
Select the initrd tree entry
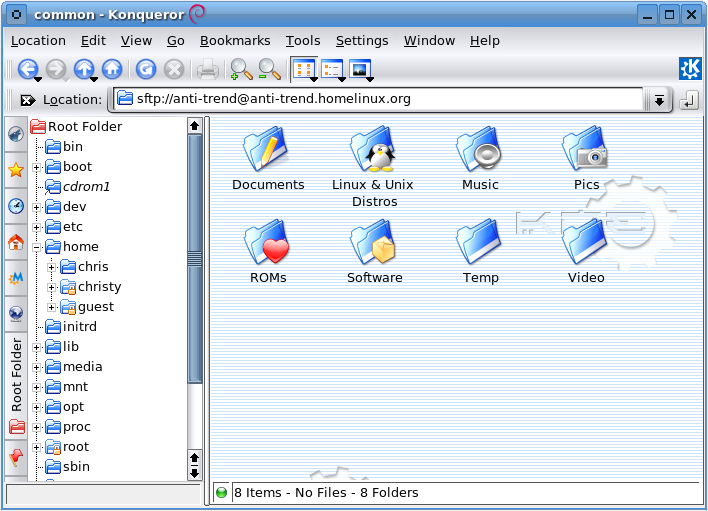(71, 326)
